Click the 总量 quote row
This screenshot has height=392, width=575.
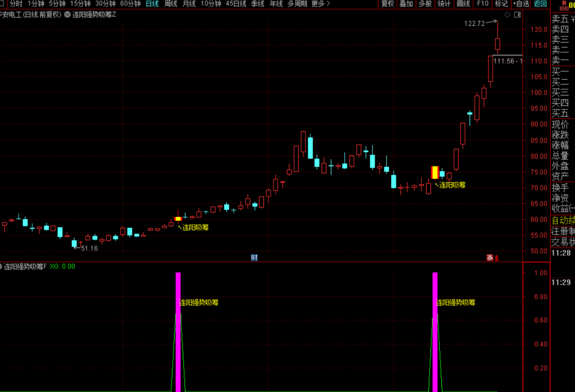pyautogui.click(x=563, y=156)
